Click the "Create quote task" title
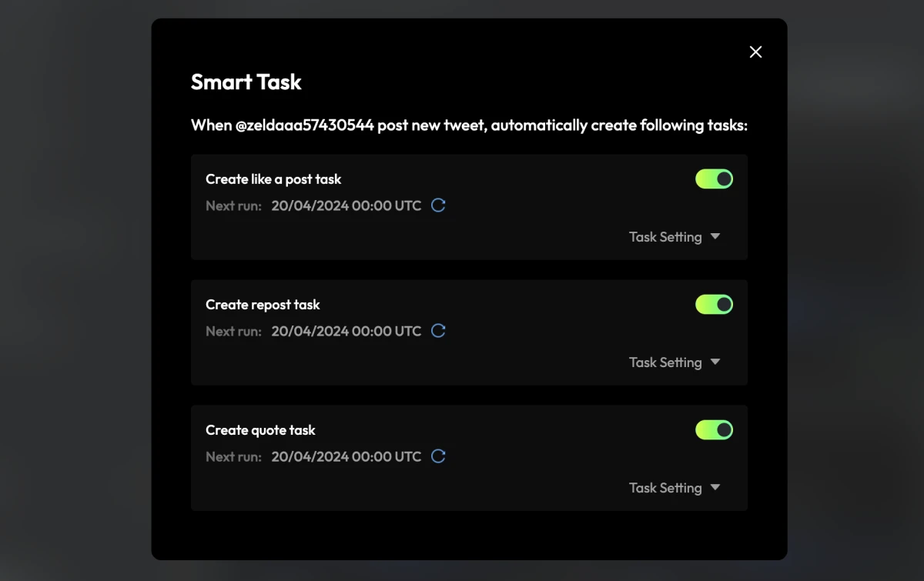The image size is (924, 581). pos(260,430)
